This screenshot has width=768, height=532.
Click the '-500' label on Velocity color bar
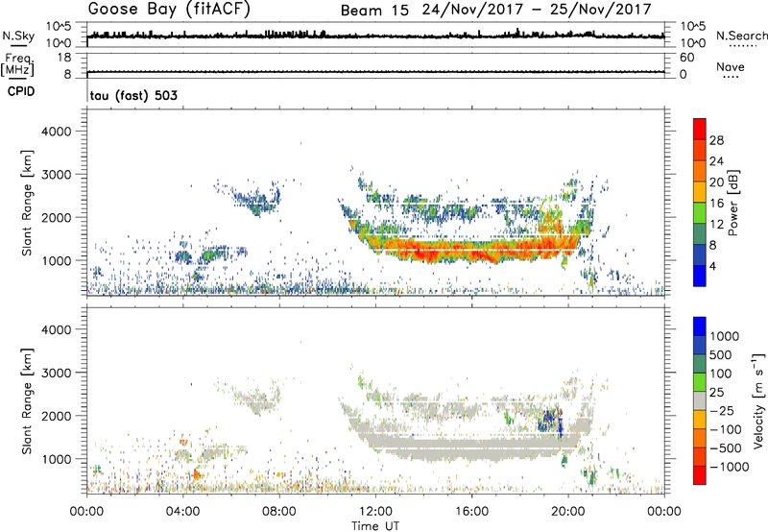(x=727, y=448)
